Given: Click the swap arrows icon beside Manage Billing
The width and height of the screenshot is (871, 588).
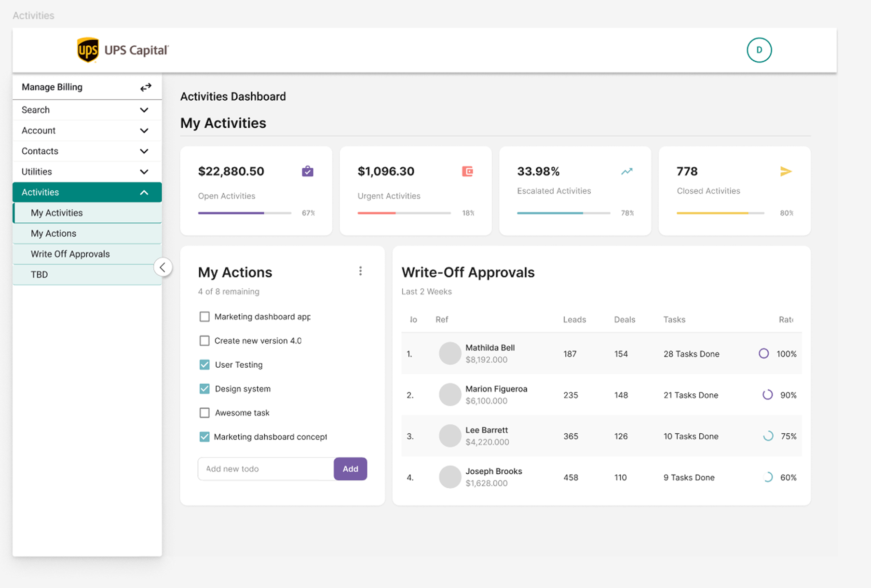Looking at the screenshot, I should (x=146, y=87).
